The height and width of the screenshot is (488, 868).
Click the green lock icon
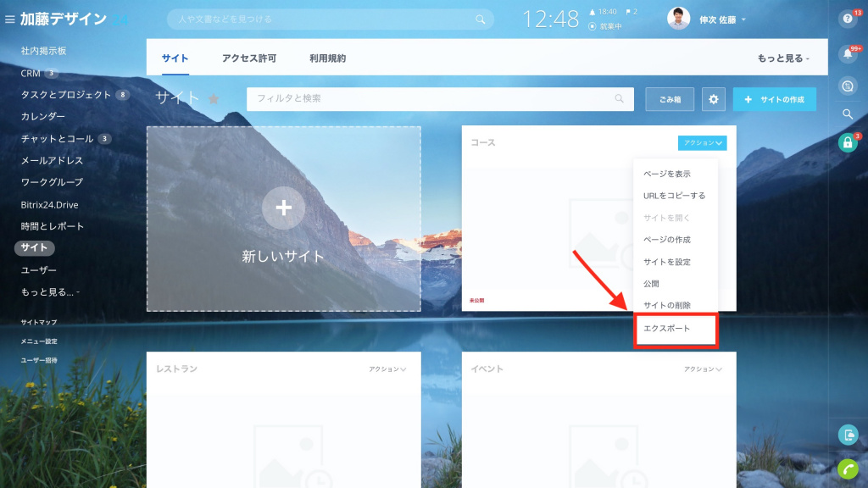(x=848, y=143)
